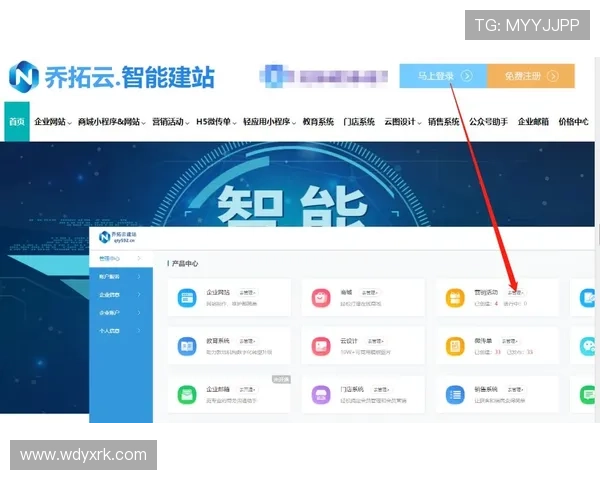
Task: Open 教育系统 in the top navigation
Action: [x=318, y=122]
